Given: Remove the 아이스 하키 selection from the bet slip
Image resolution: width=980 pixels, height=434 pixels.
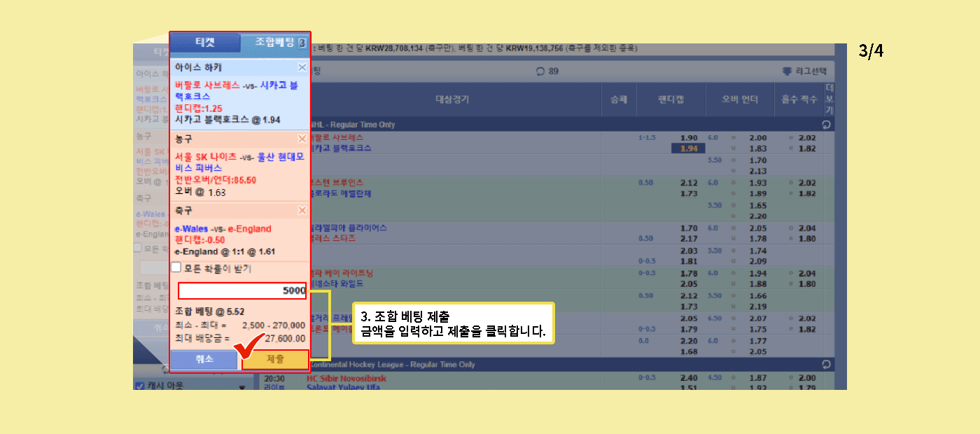Looking at the screenshot, I should (302, 68).
